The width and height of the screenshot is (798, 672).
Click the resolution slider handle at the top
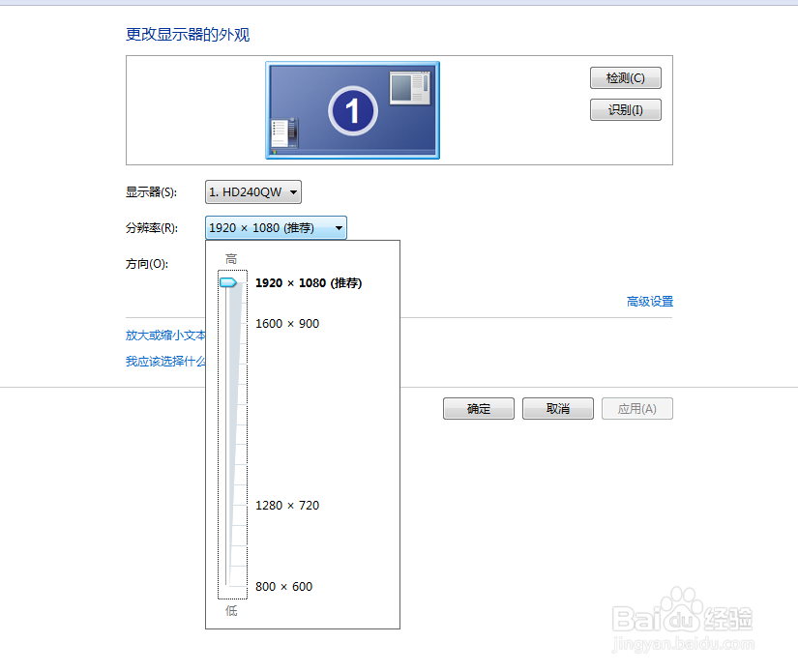pyautogui.click(x=230, y=281)
